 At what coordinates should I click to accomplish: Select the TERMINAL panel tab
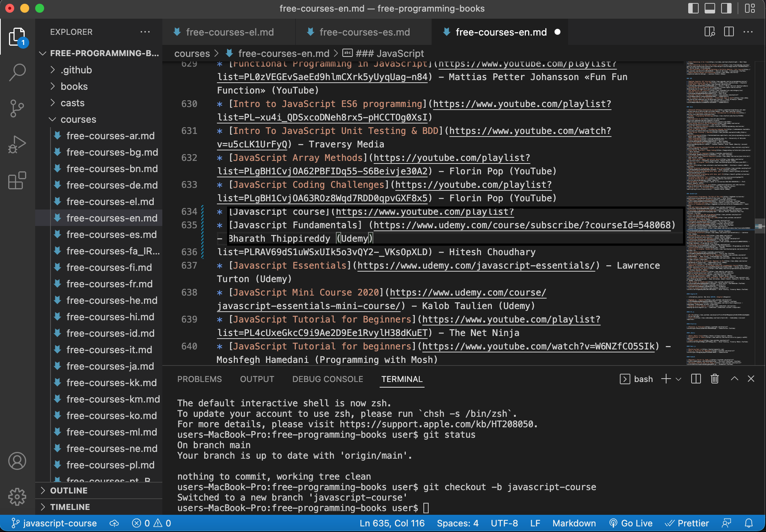tap(402, 379)
